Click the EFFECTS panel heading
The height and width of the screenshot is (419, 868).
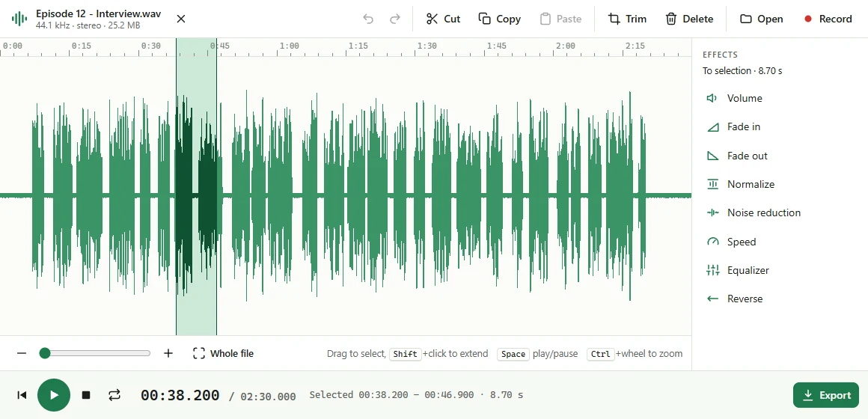click(x=720, y=55)
